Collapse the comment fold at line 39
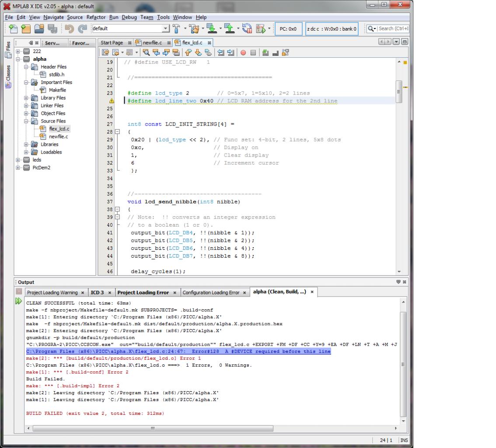The image size is (496, 448). click(x=117, y=217)
